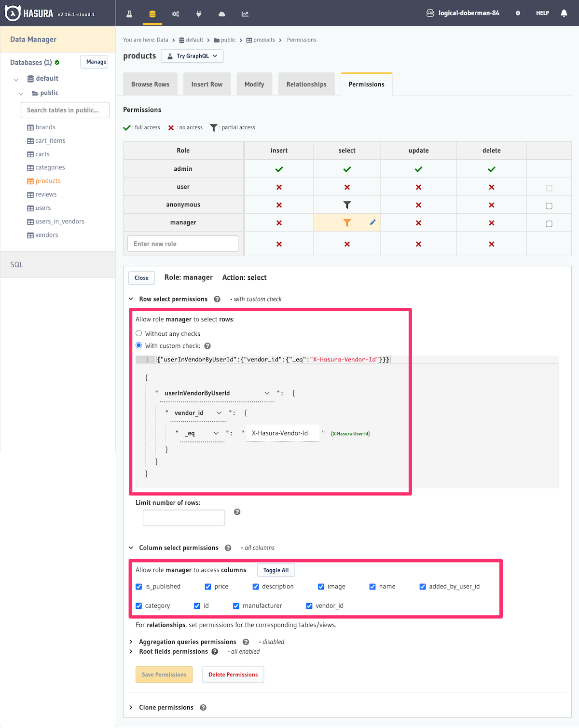Click the Save Permissions button
The image size is (579, 728).
(x=164, y=674)
